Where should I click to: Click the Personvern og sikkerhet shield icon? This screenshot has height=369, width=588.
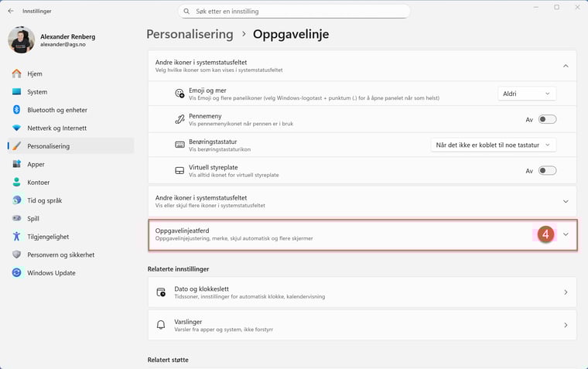[16, 255]
